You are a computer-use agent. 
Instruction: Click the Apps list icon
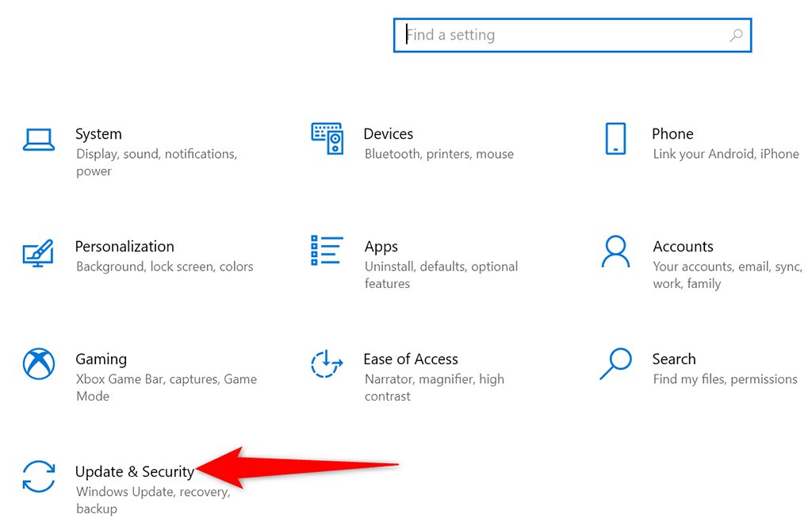tap(327, 251)
